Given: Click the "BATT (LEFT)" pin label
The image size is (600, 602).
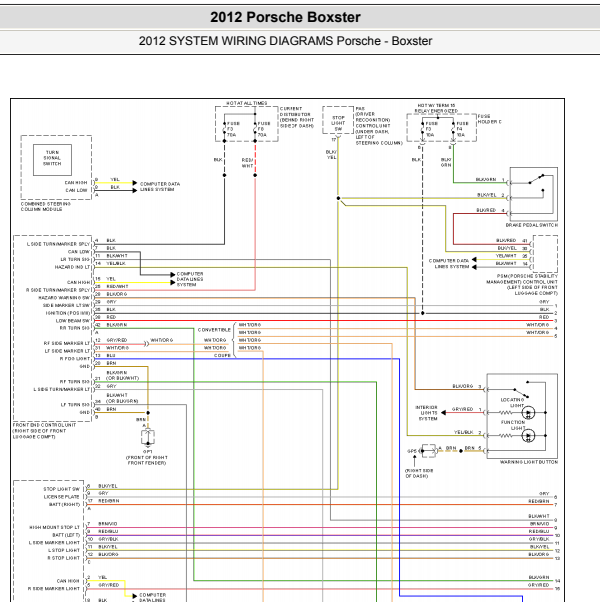Looking at the screenshot, I should coord(66,535).
